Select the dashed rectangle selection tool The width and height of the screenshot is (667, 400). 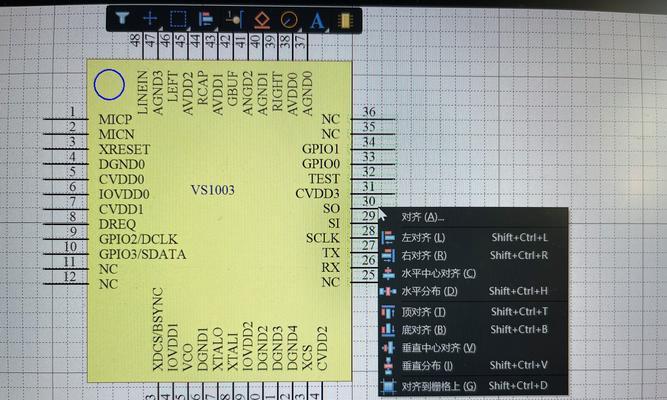click(178, 19)
